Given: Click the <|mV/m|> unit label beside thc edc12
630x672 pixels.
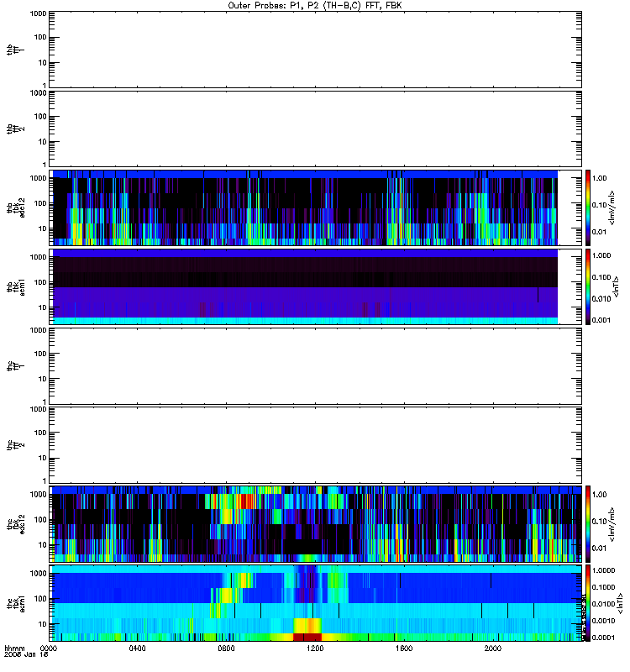Looking at the screenshot, I should click(612, 524).
